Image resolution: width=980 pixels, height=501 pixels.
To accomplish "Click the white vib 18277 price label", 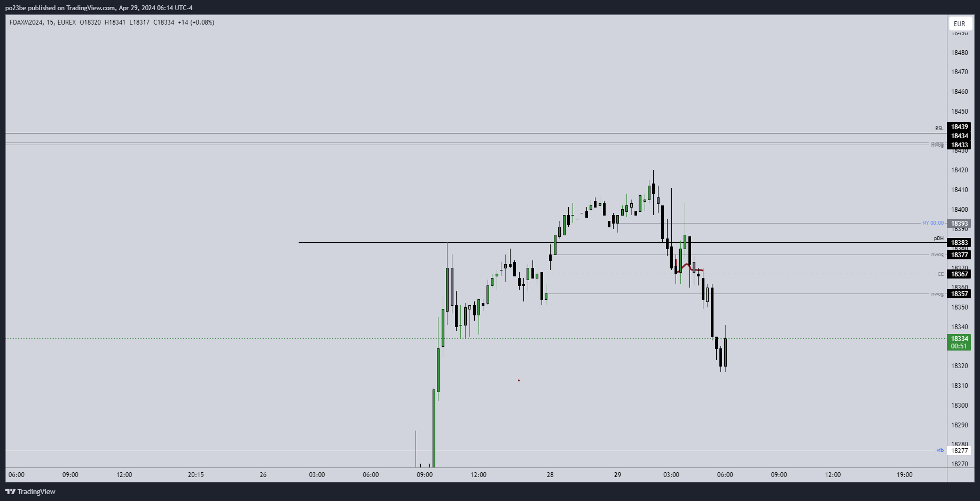I will [x=959, y=451].
